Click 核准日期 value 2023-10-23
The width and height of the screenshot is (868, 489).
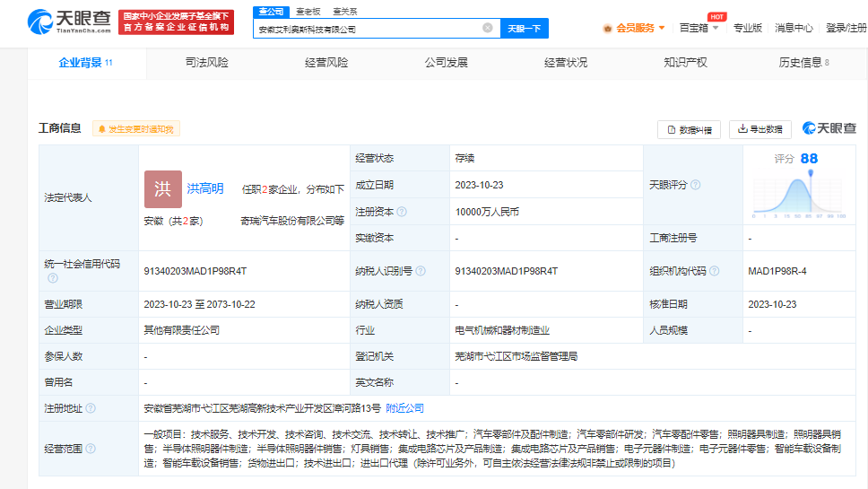772,304
